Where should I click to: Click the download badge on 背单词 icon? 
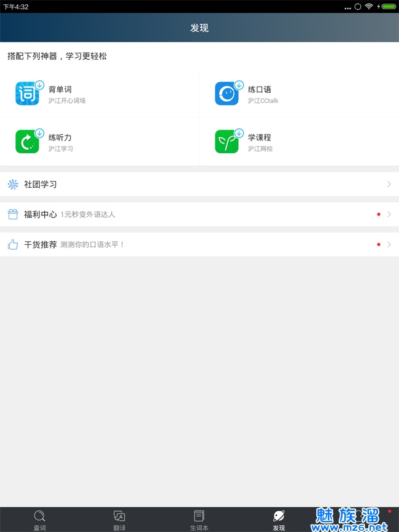(x=40, y=85)
